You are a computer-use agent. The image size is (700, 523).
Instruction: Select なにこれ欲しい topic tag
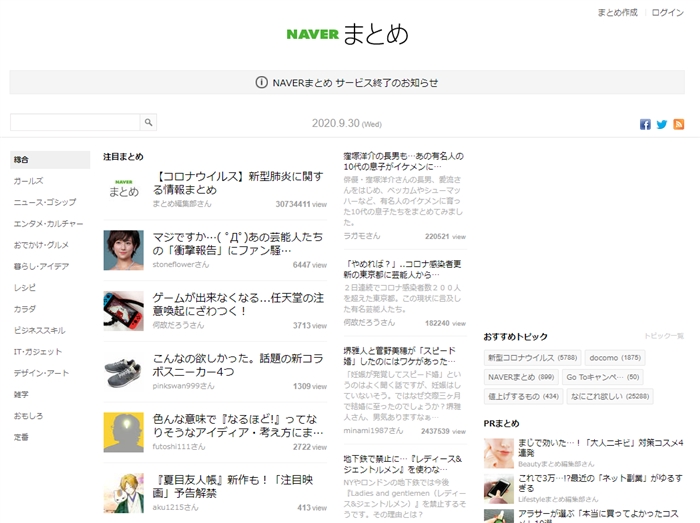point(610,396)
